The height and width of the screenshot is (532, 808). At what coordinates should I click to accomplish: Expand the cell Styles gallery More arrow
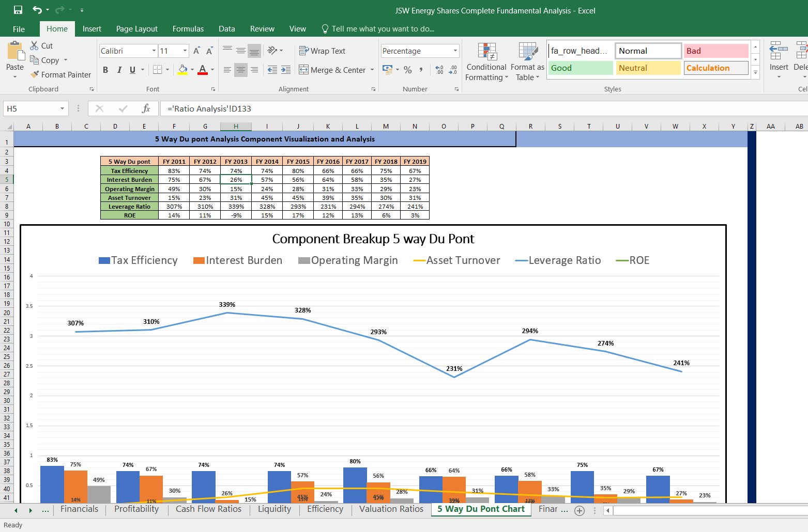tap(755, 72)
